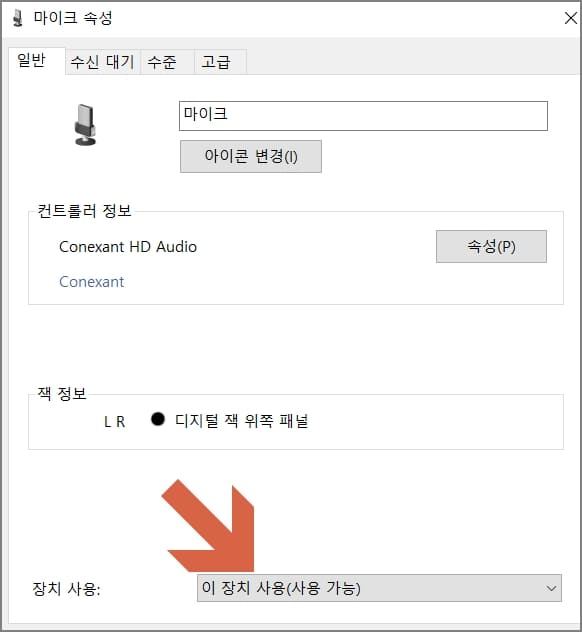Screen dimensions: 582x632
Task: Click the blue Conexant link
Action: tap(91, 282)
